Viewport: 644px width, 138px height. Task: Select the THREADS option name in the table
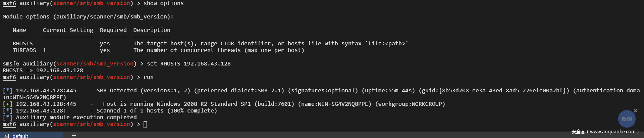[24, 50]
